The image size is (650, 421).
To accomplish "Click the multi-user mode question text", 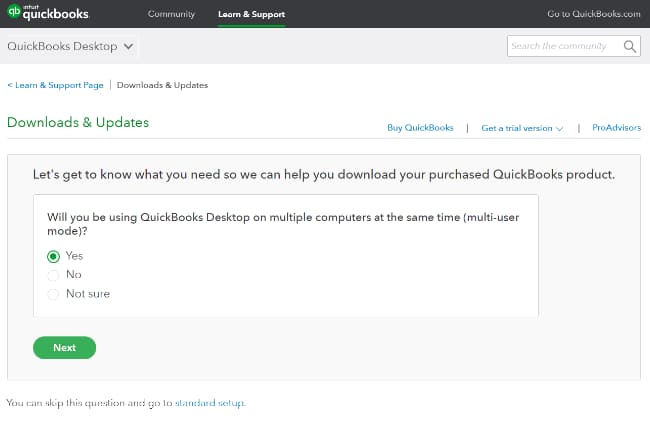I will (283, 224).
